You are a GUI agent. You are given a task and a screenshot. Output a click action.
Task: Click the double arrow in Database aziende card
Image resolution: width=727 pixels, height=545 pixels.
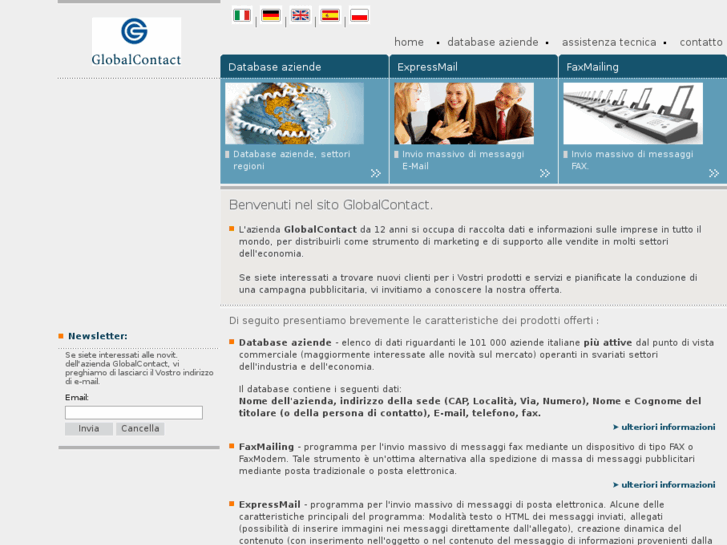pos(376,173)
